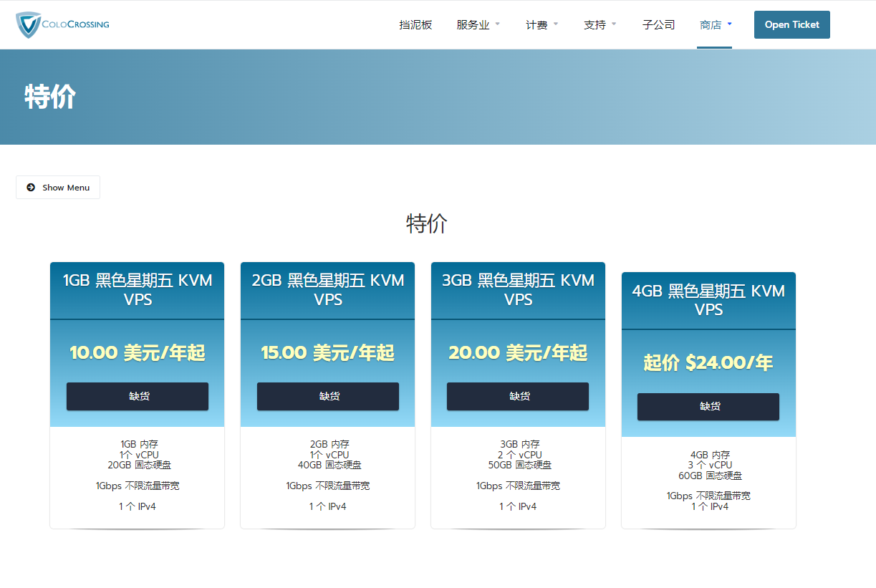Image resolution: width=876 pixels, height=588 pixels.
Task: Click the Open Ticket button
Action: pyautogui.click(x=791, y=25)
